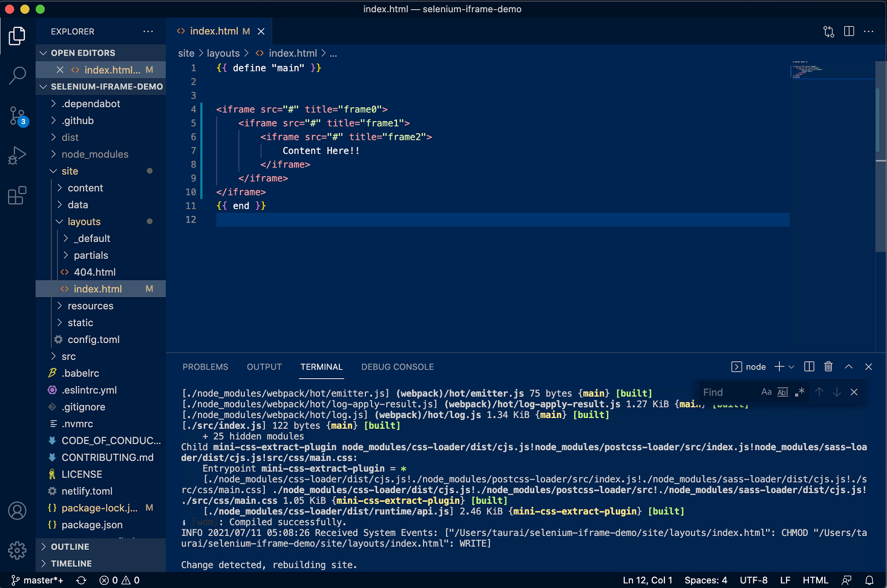Enable match case in the Find widget
Screen dimensions: 887x588
pos(766,392)
